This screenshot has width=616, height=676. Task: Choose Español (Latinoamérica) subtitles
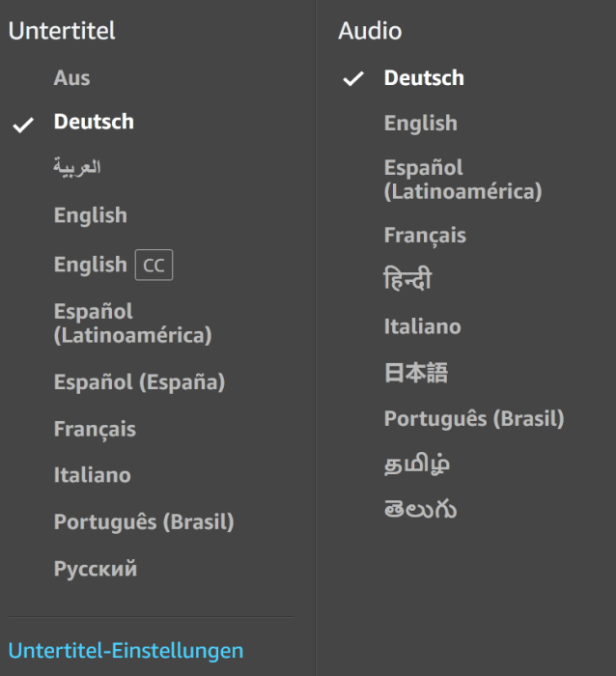[x=132, y=324]
